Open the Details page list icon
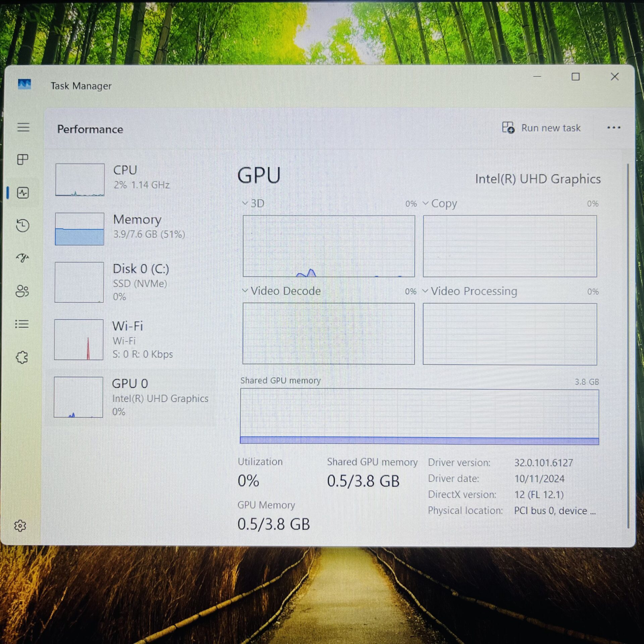 coord(22,324)
